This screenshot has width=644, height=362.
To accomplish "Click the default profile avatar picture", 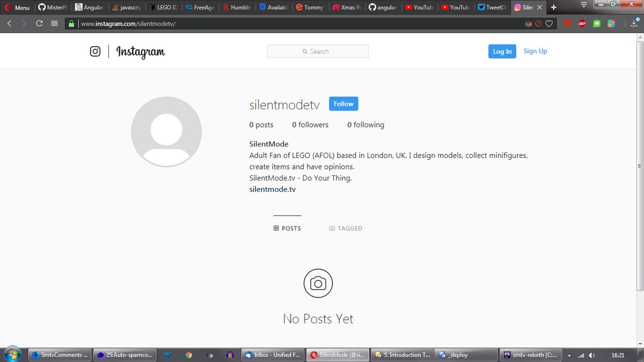I will pyautogui.click(x=166, y=132).
